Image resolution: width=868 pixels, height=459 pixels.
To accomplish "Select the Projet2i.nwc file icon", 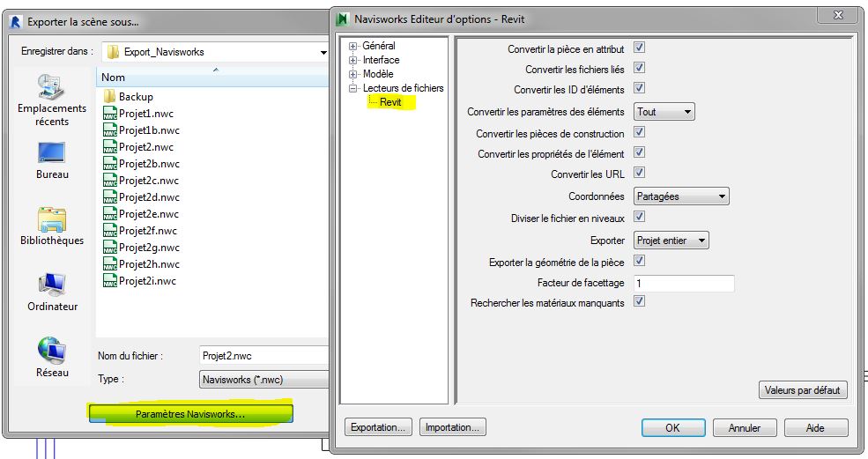I will tap(110, 281).
